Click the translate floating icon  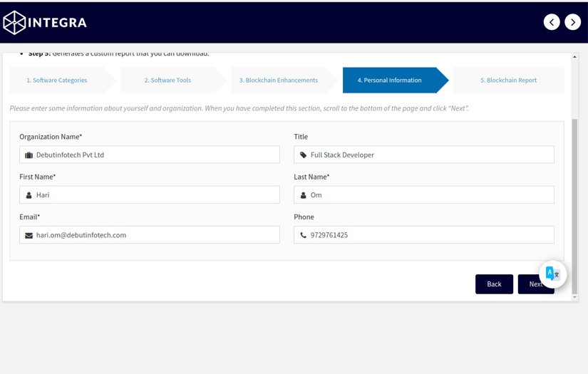point(553,274)
